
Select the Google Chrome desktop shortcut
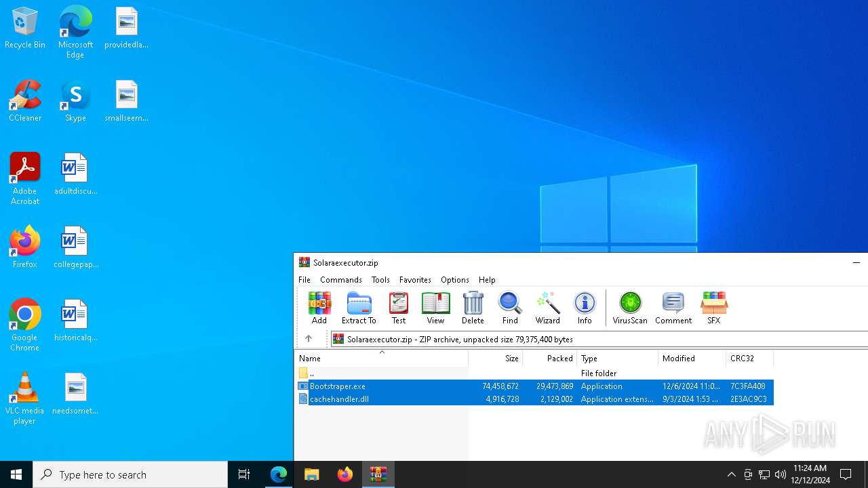[x=25, y=325]
